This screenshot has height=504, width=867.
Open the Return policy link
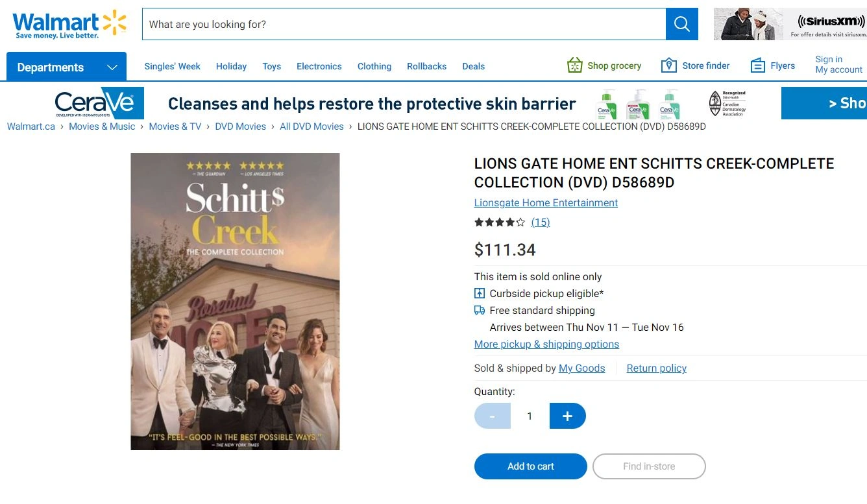656,368
